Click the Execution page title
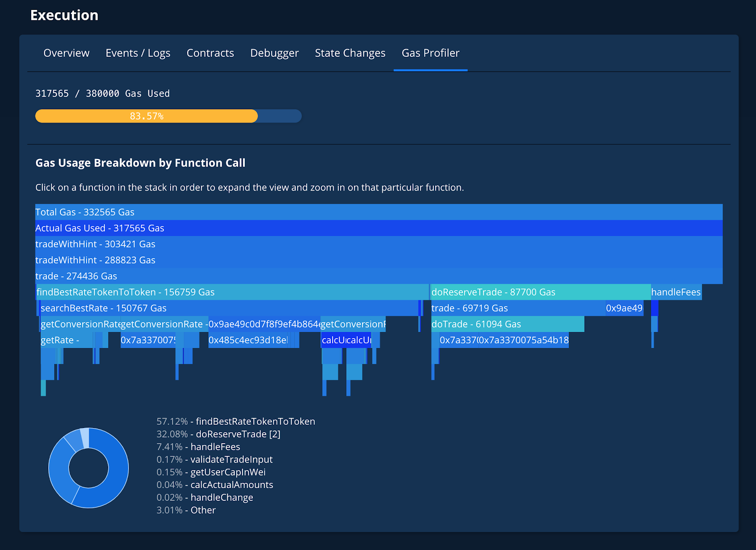Image resolution: width=756 pixels, height=550 pixels. 64,15
